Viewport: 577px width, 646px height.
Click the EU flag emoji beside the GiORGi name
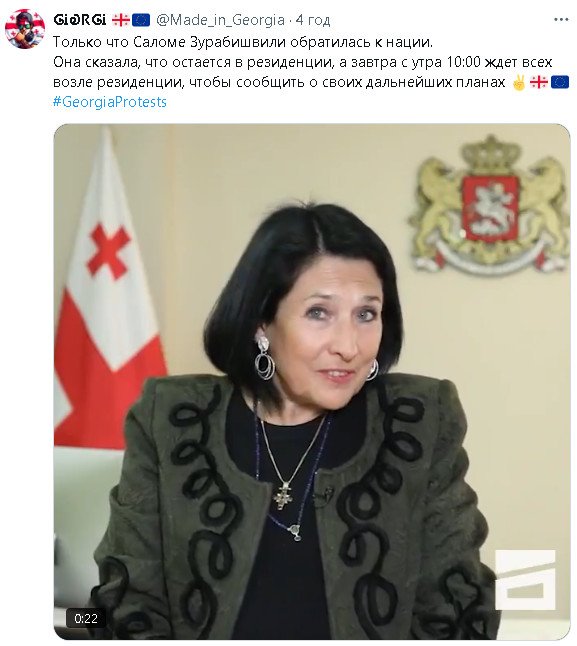point(141,20)
